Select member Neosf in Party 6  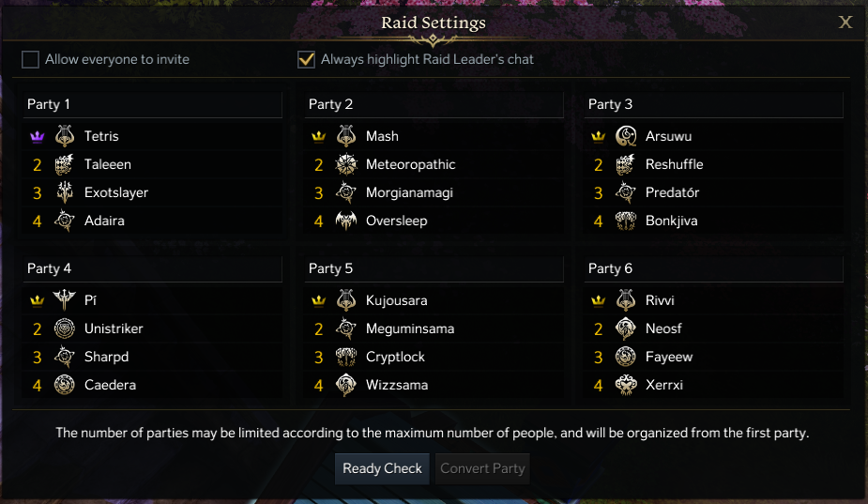[x=663, y=328]
